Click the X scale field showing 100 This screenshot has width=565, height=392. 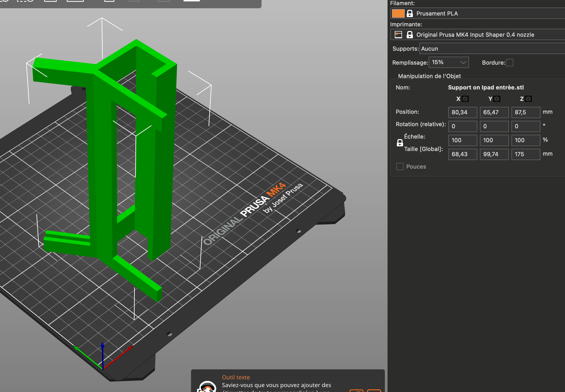pyautogui.click(x=462, y=140)
